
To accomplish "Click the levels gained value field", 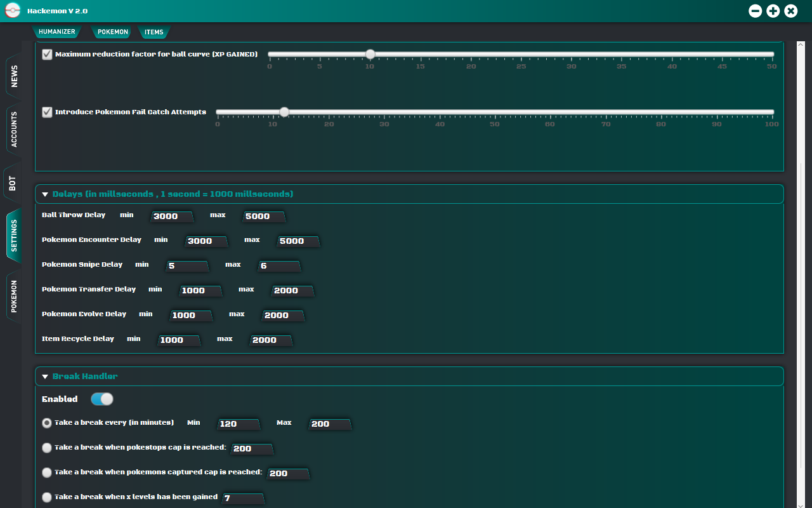I will coord(243,498).
